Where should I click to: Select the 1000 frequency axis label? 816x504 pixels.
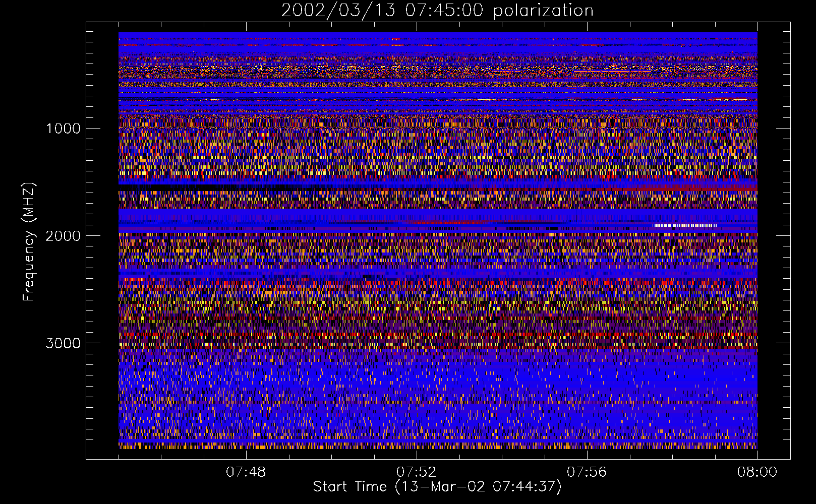pos(63,129)
